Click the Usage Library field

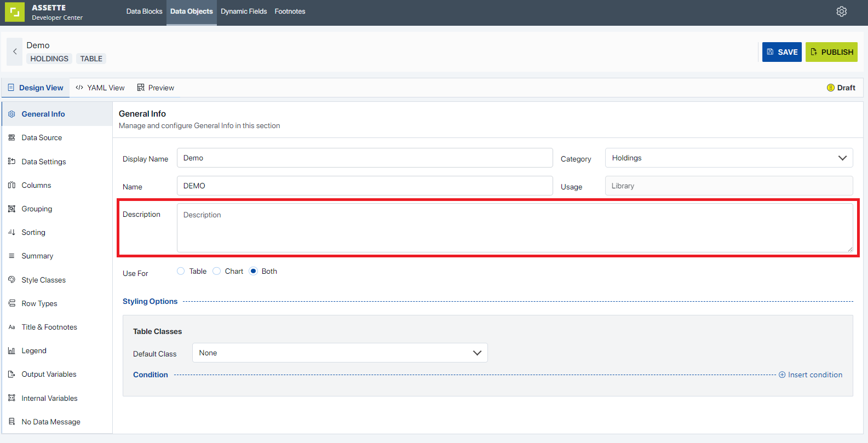pos(729,186)
